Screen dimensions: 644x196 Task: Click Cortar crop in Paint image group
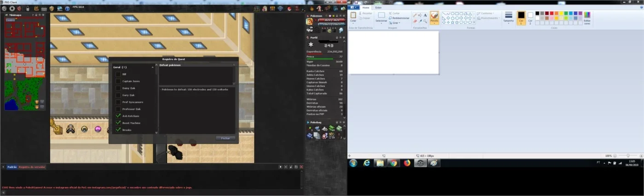pyautogui.click(x=394, y=13)
